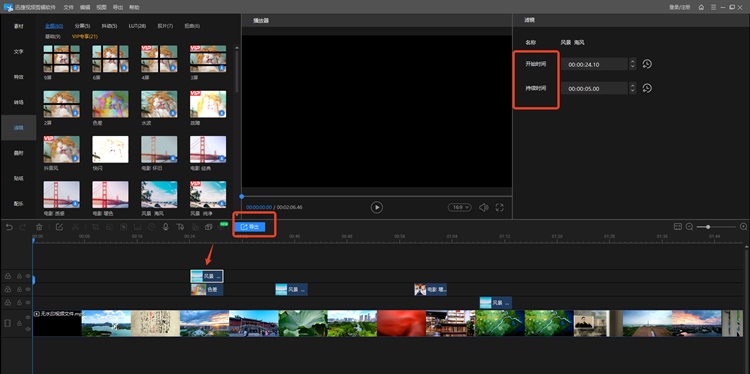The image size is (750, 374).
Task: Select the 文字 sidebar tab
Action: tap(18, 52)
